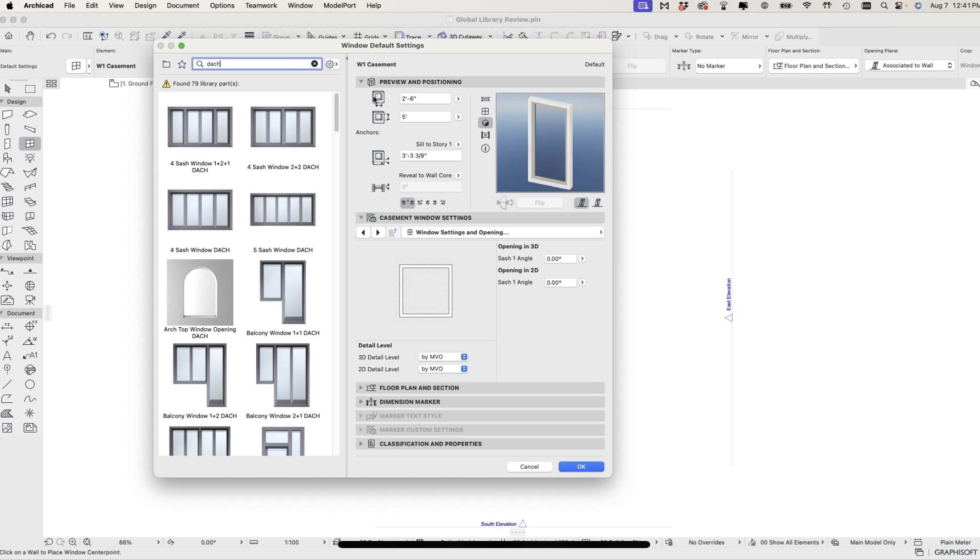Select Arch Top Window Opening DACH thumbnail

[200, 293]
